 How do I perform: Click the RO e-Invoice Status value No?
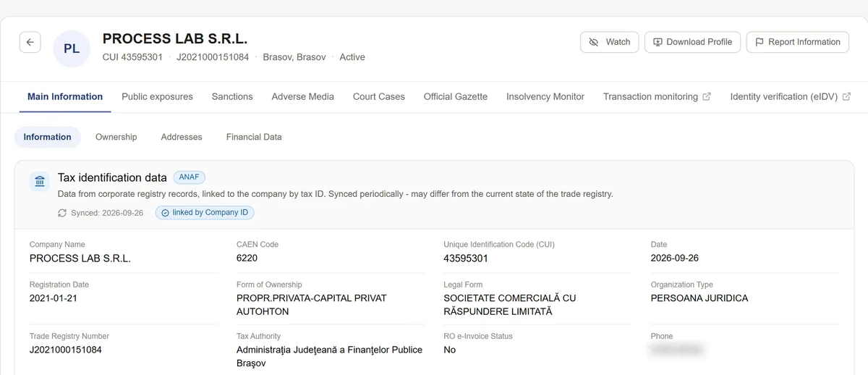point(450,350)
